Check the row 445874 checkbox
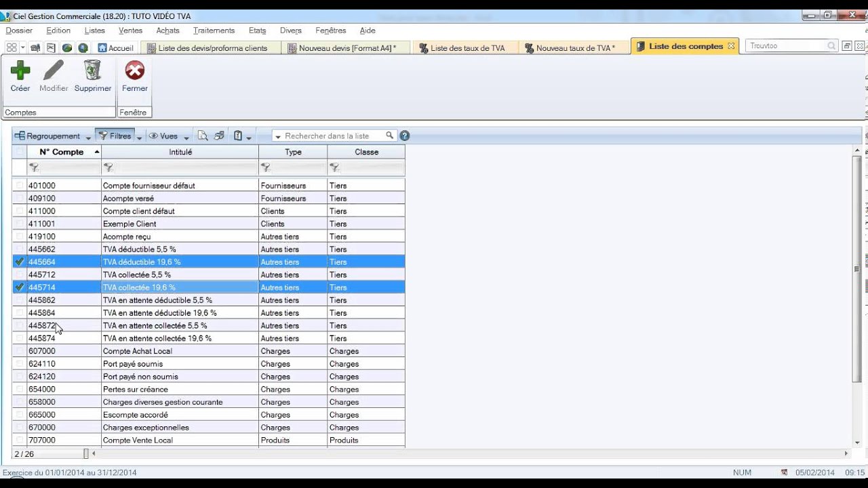The height and width of the screenshot is (488, 868). pos(20,338)
